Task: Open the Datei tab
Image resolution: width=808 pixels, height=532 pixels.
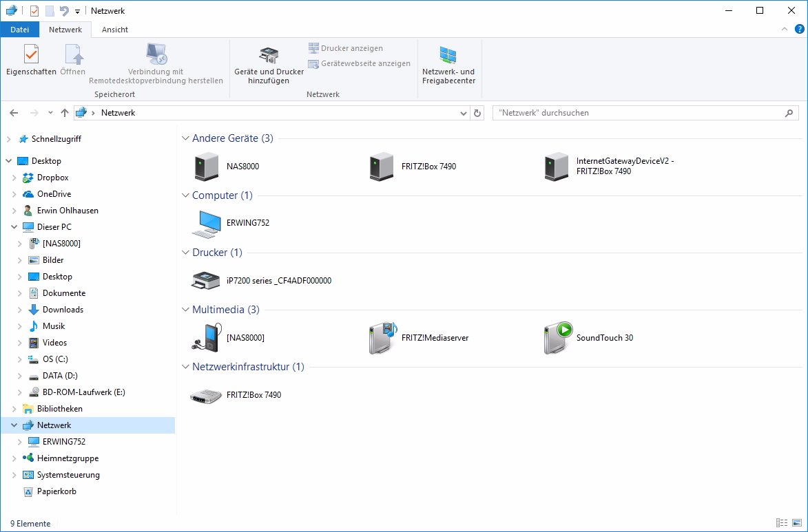Action: (x=19, y=30)
